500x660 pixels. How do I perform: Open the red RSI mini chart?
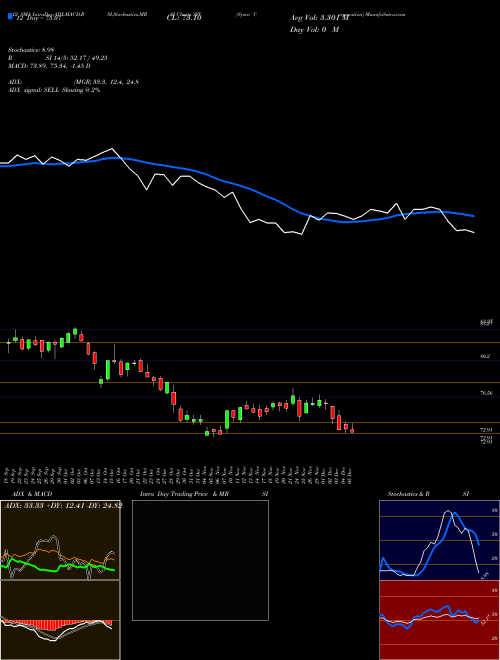(439, 620)
